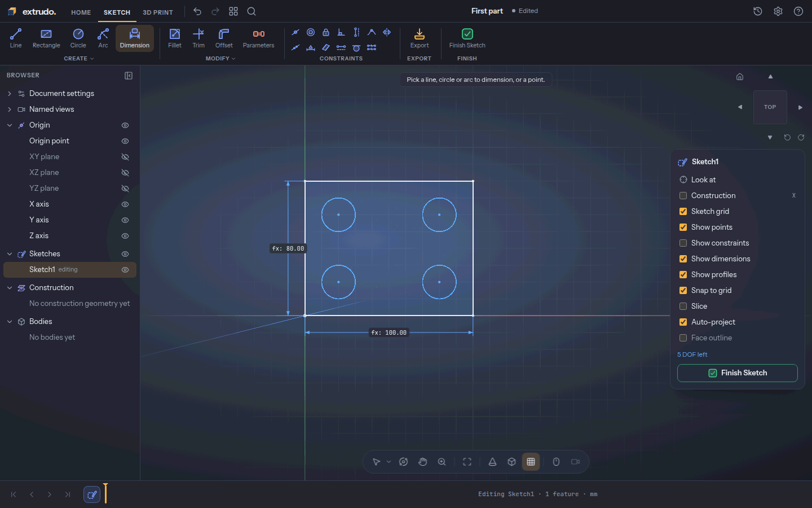Select the Arc tool

103,38
